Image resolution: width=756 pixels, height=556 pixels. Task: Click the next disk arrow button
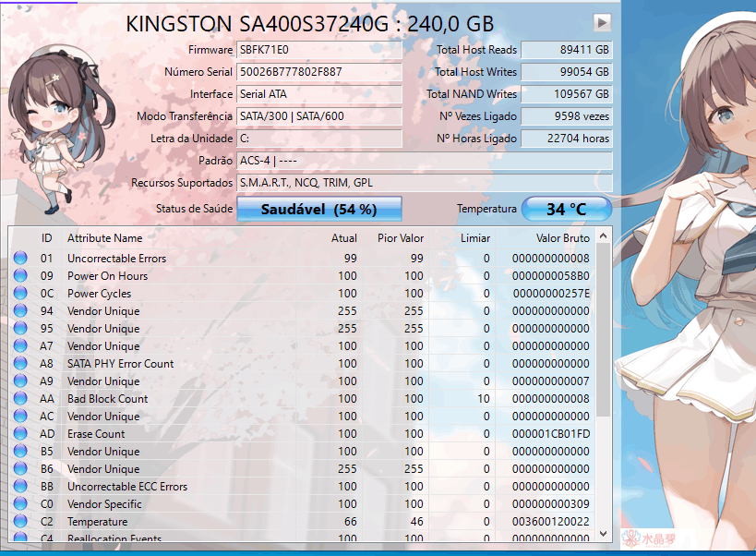pyautogui.click(x=602, y=22)
